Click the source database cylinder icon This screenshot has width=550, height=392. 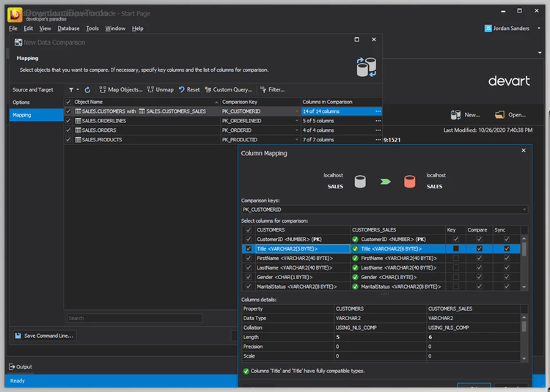(x=360, y=182)
